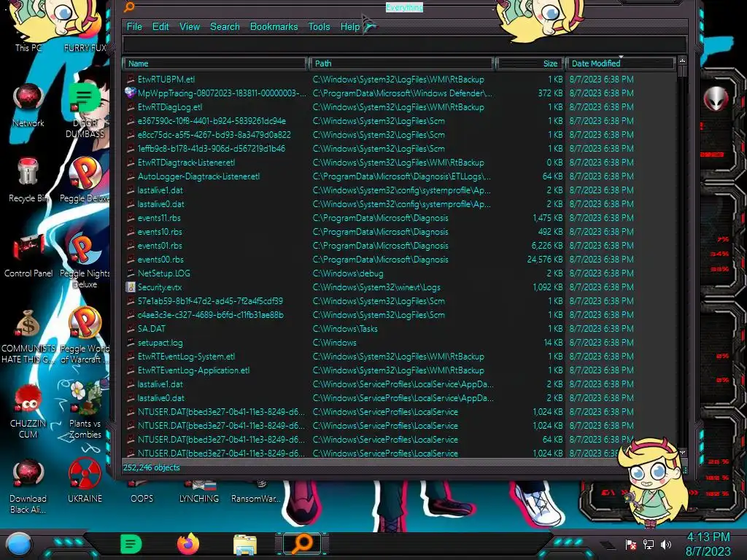Open green chat app taskbar icon

[x=131, y=544]
